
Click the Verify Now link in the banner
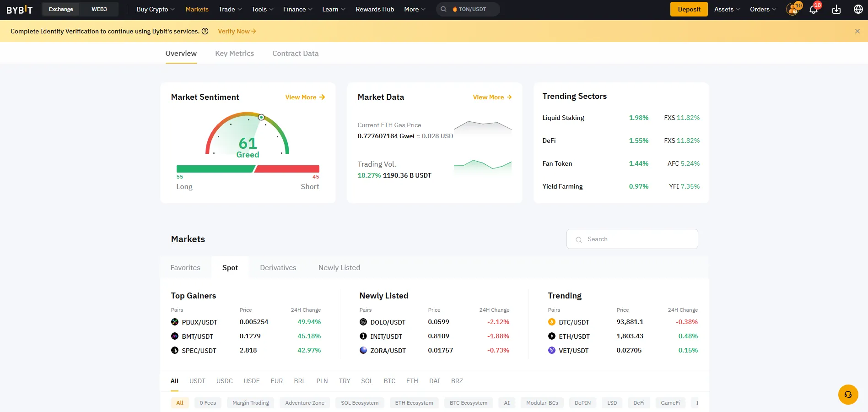coord(236,31)
